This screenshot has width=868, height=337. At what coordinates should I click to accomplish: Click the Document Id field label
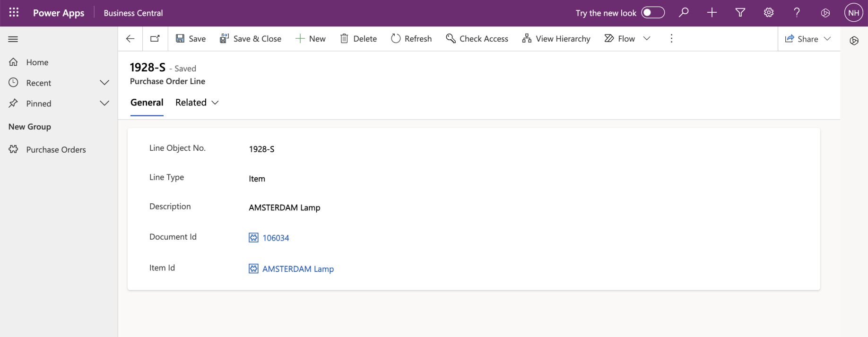pos(173,237)
